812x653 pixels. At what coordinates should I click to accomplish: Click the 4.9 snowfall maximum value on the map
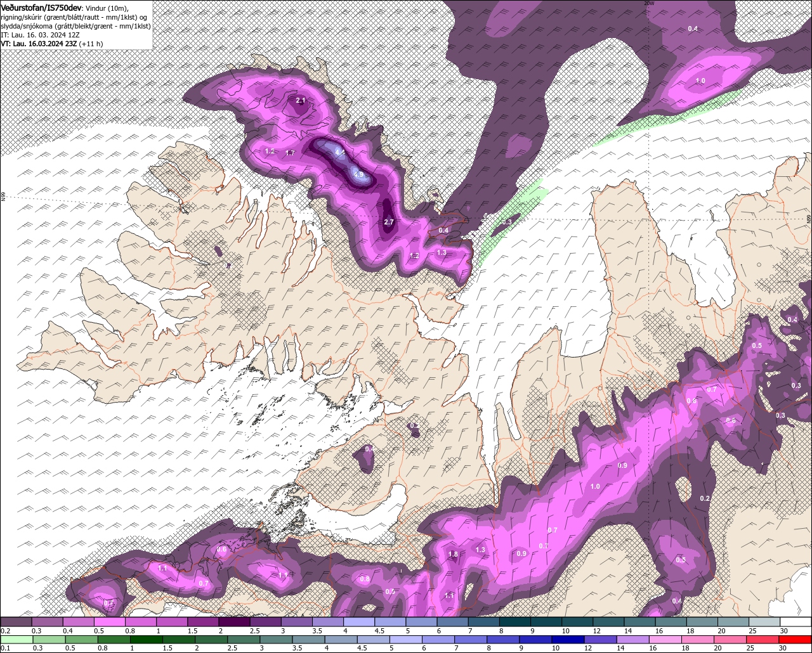(358, 175)
